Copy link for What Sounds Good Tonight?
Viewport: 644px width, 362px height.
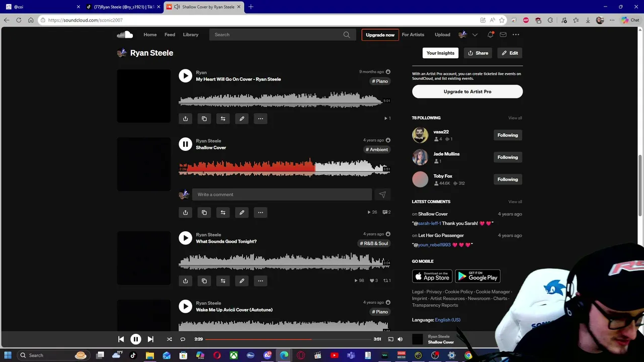tap(204, 281)
